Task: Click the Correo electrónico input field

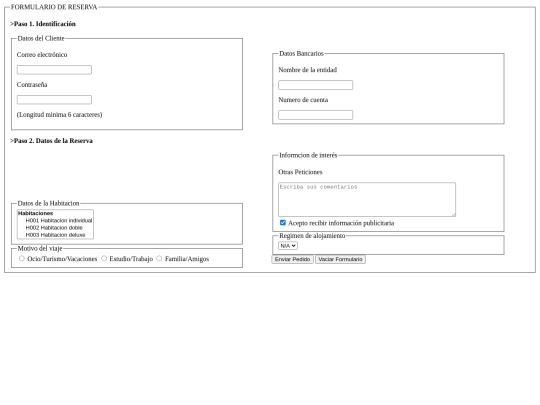Action: (54, 70)
